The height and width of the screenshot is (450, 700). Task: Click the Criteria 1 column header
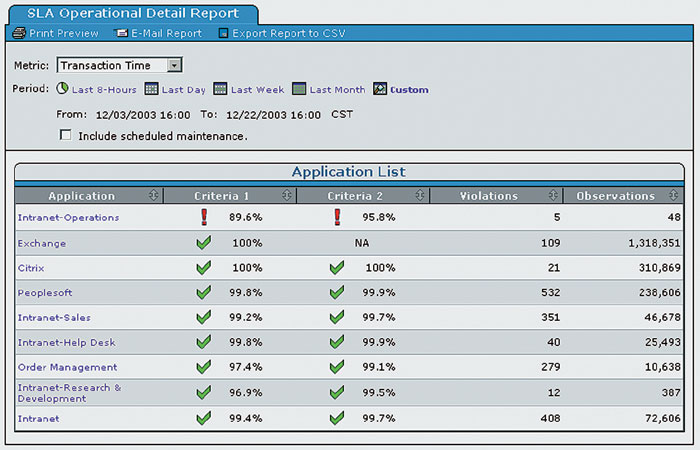(221, 196)
